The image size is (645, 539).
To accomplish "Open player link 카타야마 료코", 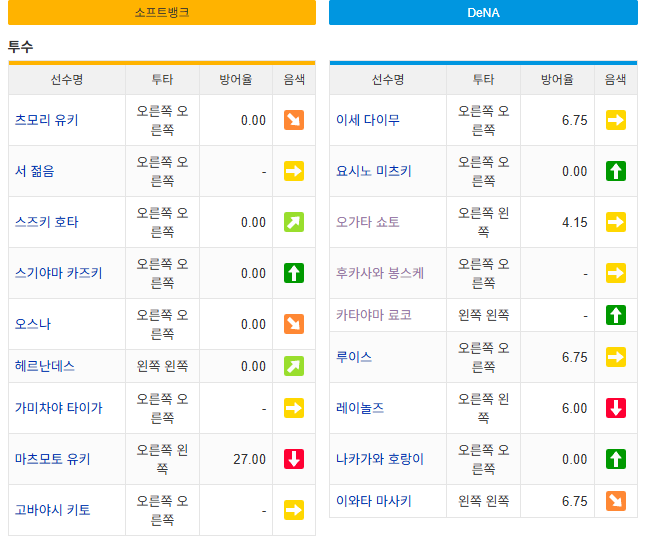I will tap(374, 315).
